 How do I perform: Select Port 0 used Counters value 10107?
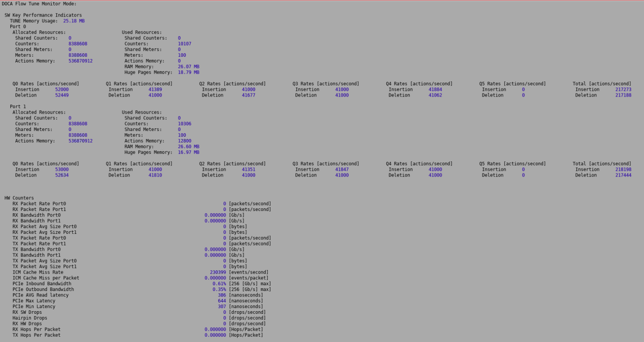184,44
